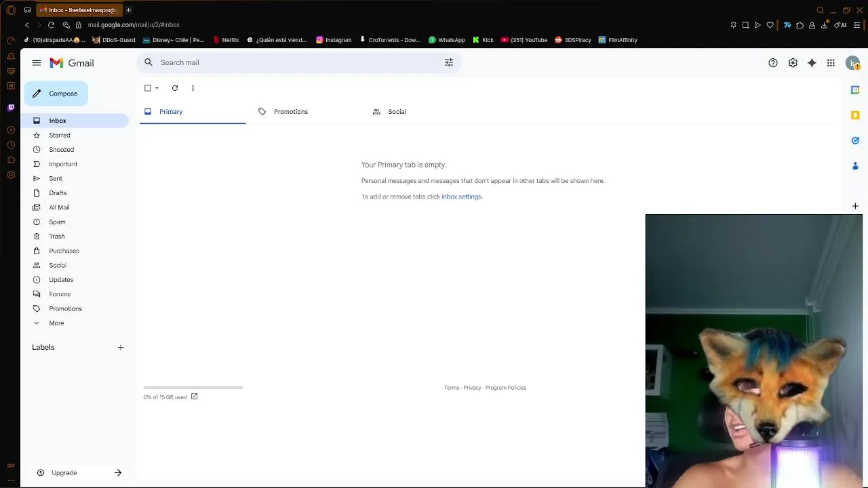Open the FilmAffinity bookmark
Image resolution: width=868 pixels, height=488 pixels.
(x=618, y=40)
